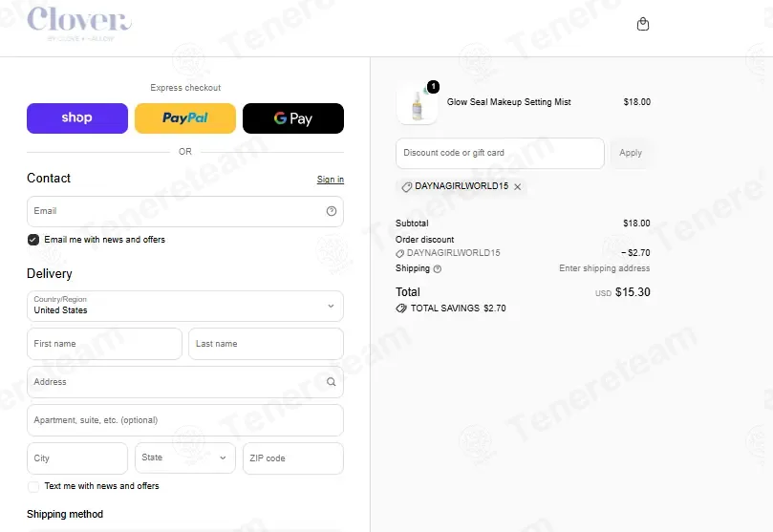
Task: Focus the Discount code or gift card field
Action: [x=500, y=153]
